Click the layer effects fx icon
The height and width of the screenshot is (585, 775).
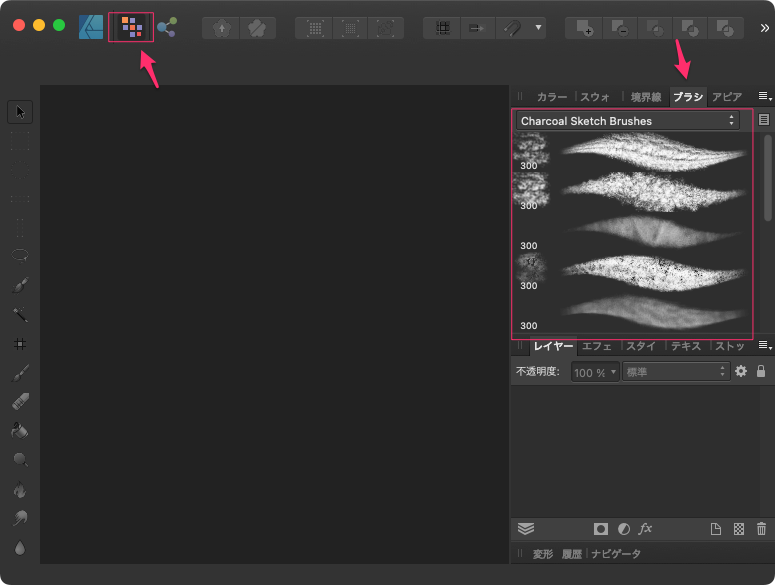[646, 528]
